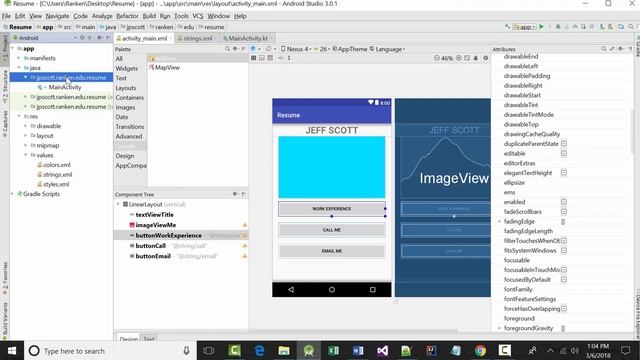
Task: Toggle the forceHasOverlappingRendering checkbox
Action: coord(564,309)
